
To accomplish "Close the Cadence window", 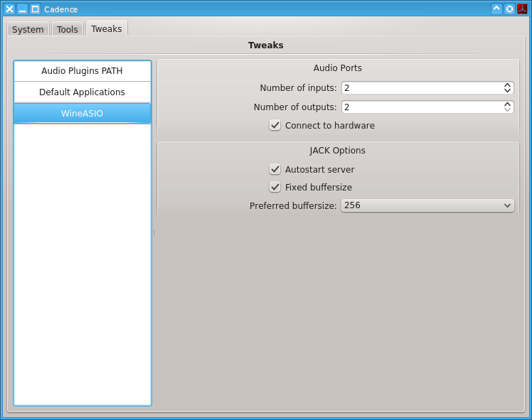I will [x=9, y=9].
